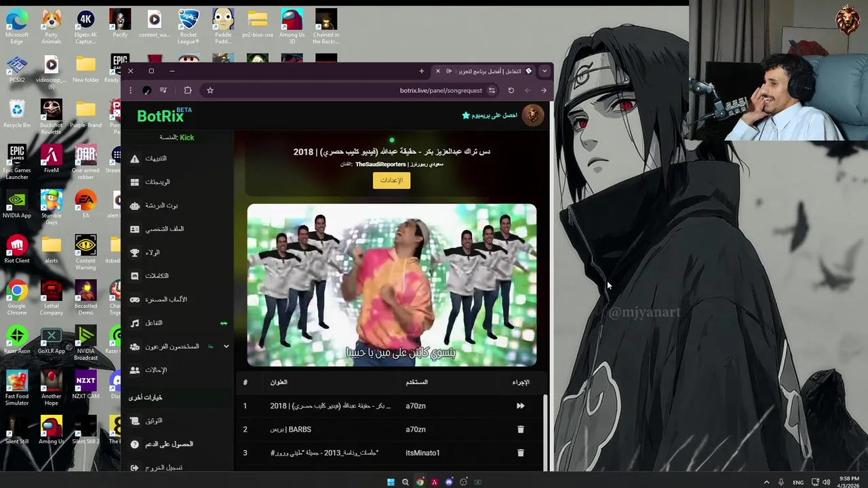Open the browser's dark round profile avatar
This screenshot has width=868, height=488.
146,90
